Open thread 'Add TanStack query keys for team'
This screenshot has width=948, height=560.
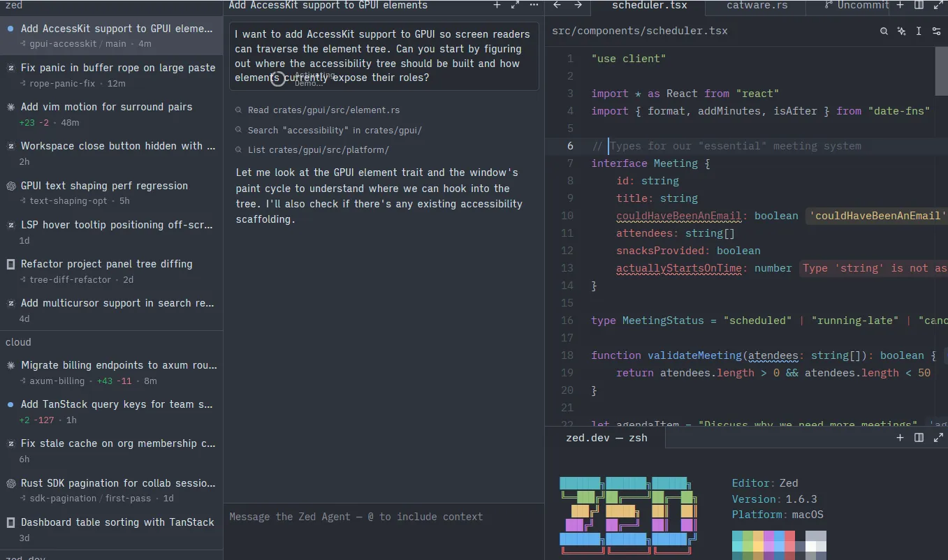pos(112,411)
